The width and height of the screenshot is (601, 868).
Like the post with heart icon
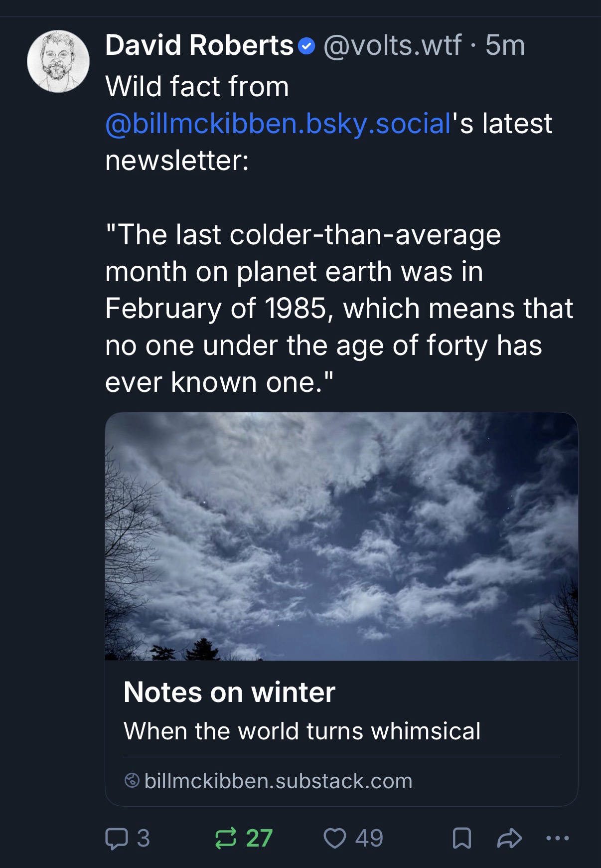[x=335, y=838]
